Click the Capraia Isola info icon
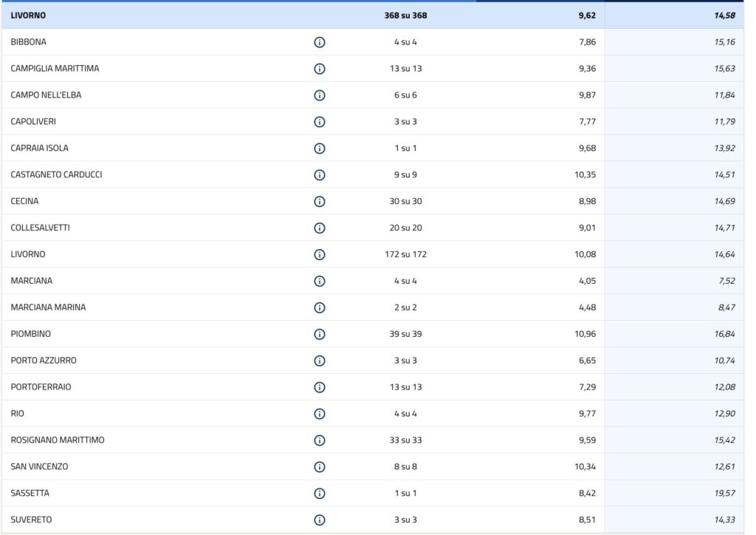 tap(320, 149)
